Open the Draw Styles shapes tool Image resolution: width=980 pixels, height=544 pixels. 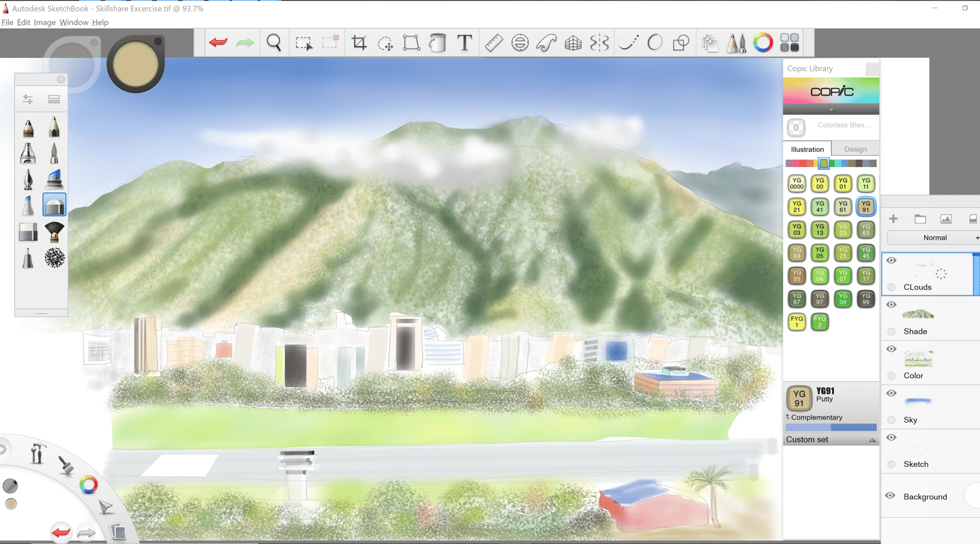(681, 43)
